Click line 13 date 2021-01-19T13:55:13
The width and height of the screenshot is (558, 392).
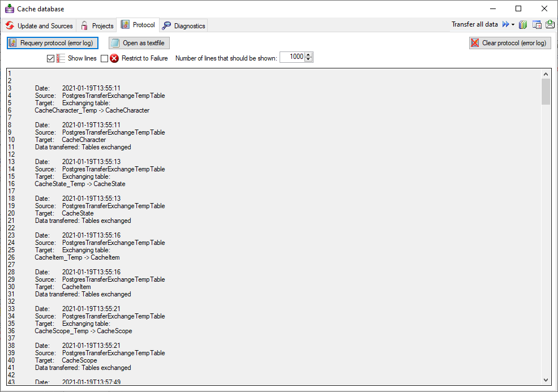click(x=92, y=162)
